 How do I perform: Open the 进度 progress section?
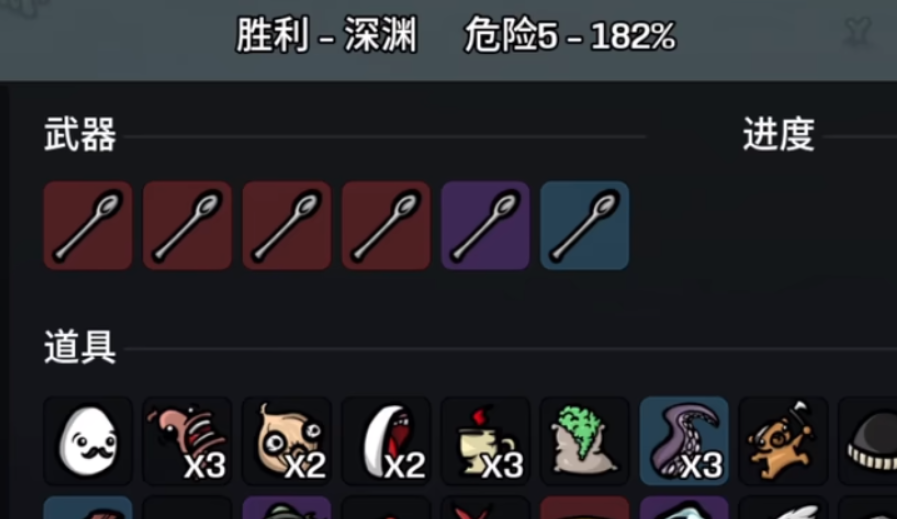[779, 135]
